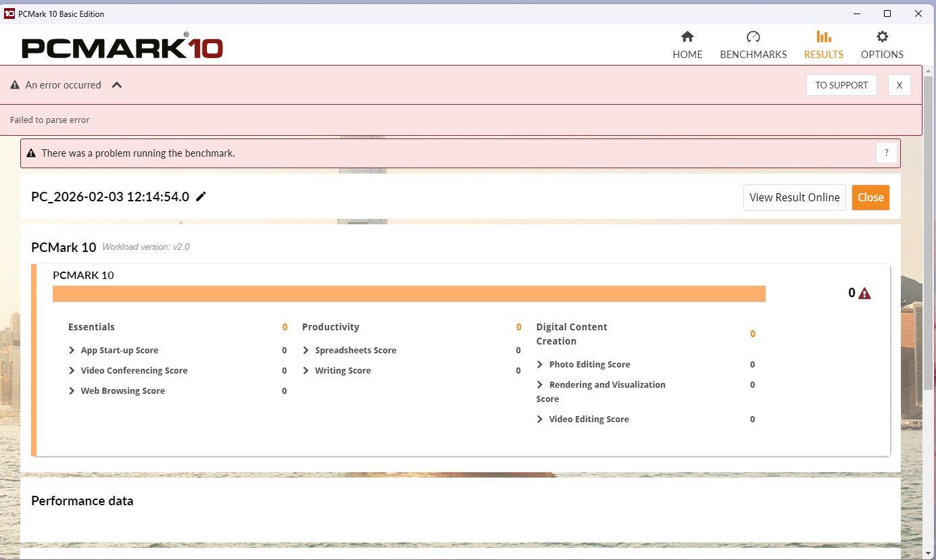Maximize the PCMark 10 window
The height and width of the screenshot is (560, 936).
[x=887, y=14]
